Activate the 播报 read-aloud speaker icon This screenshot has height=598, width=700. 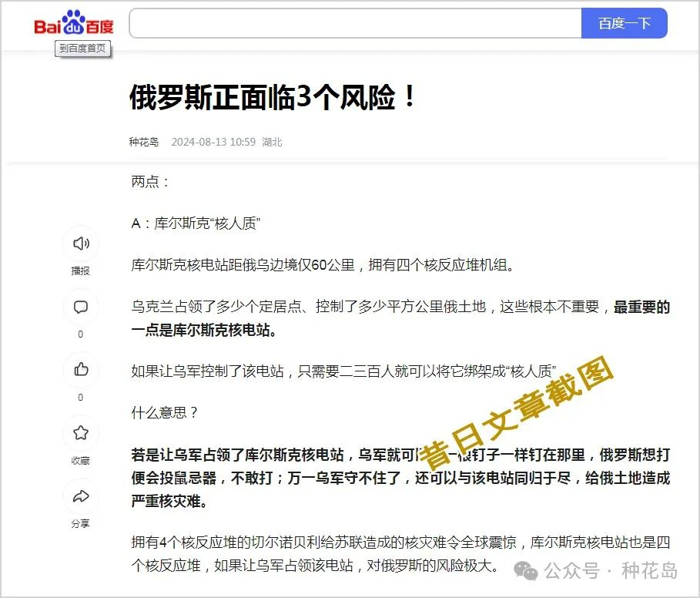[x=80, y=245]
